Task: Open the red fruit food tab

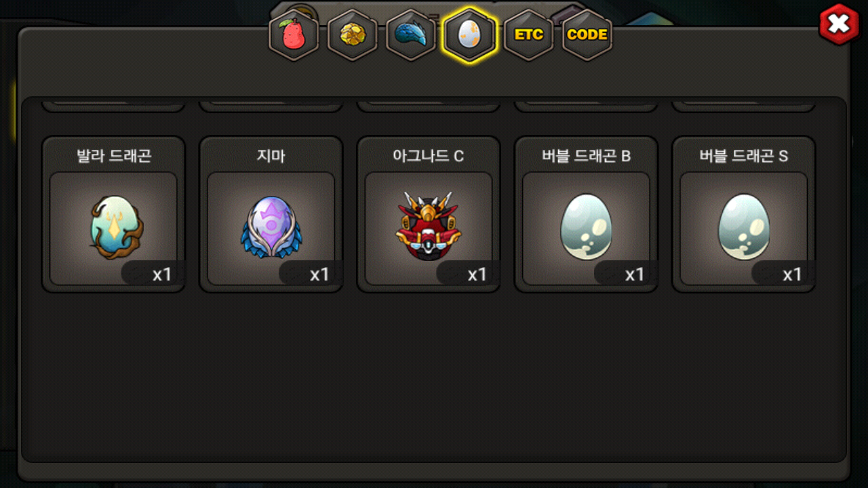Action: coord(294,35)
